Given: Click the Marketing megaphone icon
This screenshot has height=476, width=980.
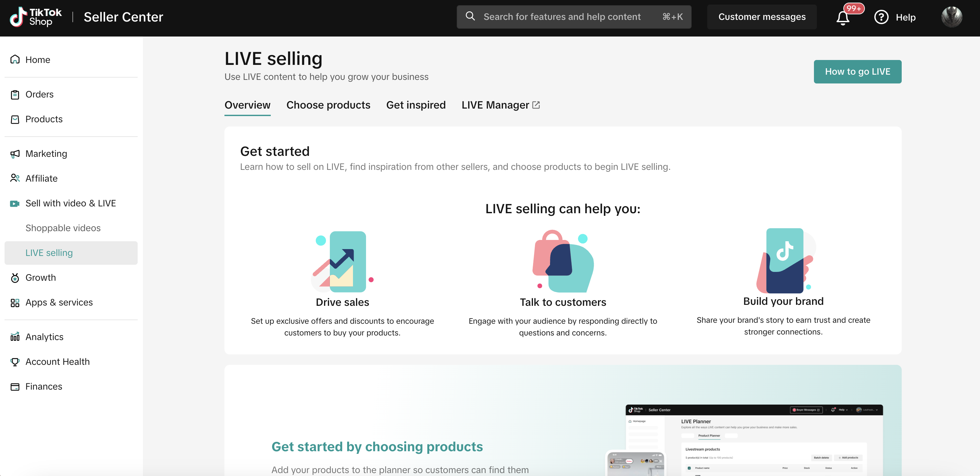Looking at the screenshot, I should 15,154.
